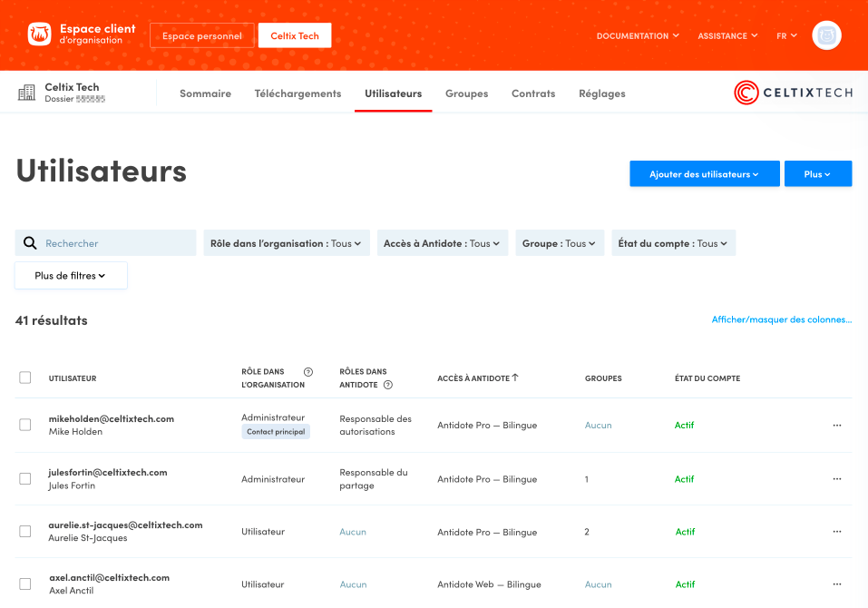Screen dimensions: 868x608
Task: Open the Accès à Antidote filter
Action: coord(442,243)
